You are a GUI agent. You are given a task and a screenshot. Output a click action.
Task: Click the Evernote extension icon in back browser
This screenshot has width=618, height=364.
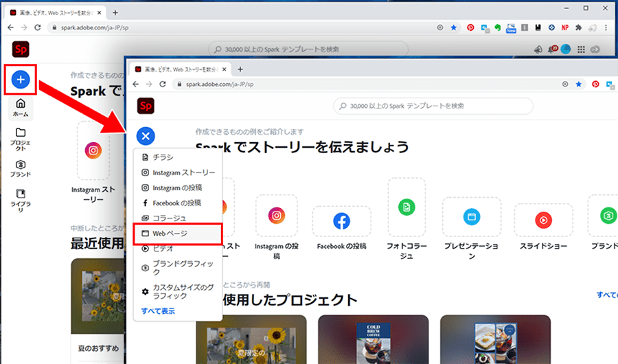coord(498,27)
